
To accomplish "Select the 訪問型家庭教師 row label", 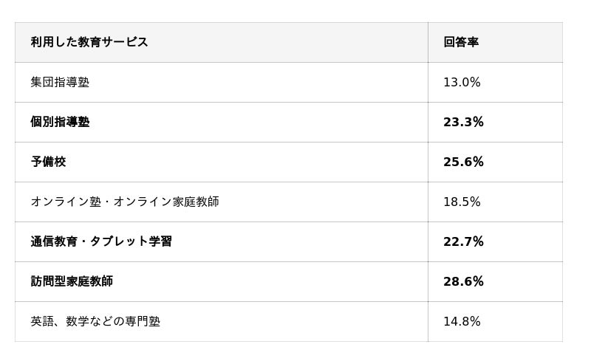I will pos(72,281).
